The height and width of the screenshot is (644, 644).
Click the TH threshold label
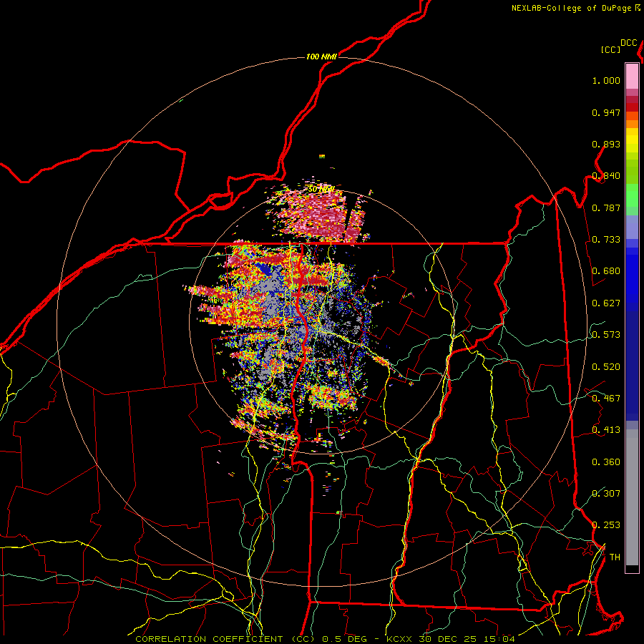615,557
